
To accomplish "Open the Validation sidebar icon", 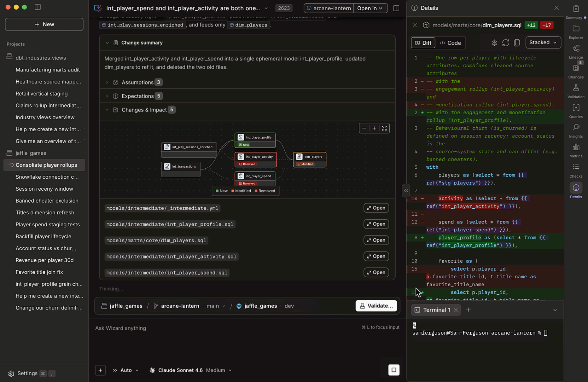I will pos(576,88).
